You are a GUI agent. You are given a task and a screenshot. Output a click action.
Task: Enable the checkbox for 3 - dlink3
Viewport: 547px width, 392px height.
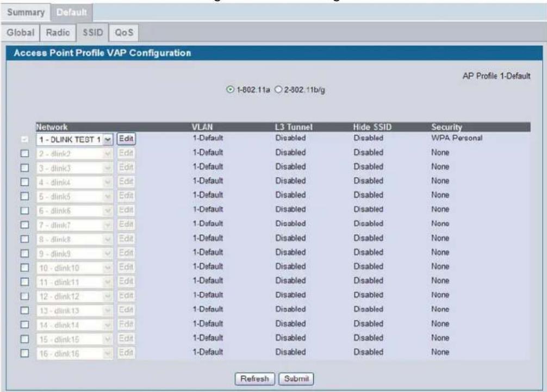24,168
